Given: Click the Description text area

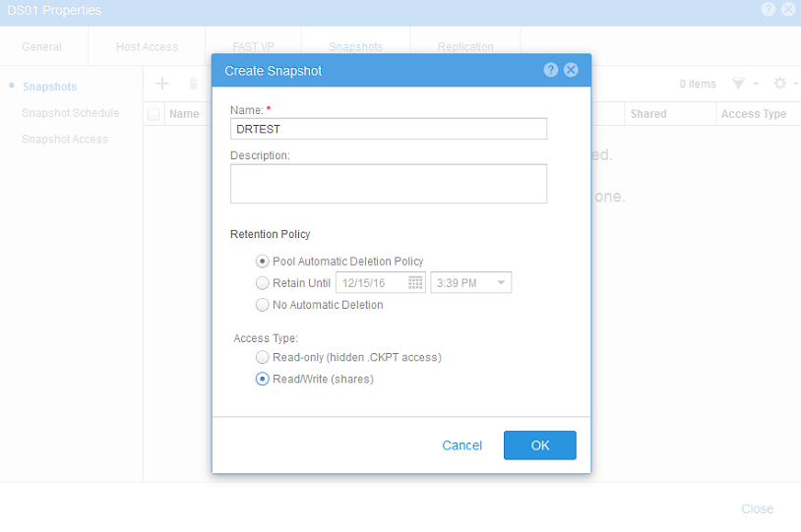Looking at the screenshot, I should point(389,184).
